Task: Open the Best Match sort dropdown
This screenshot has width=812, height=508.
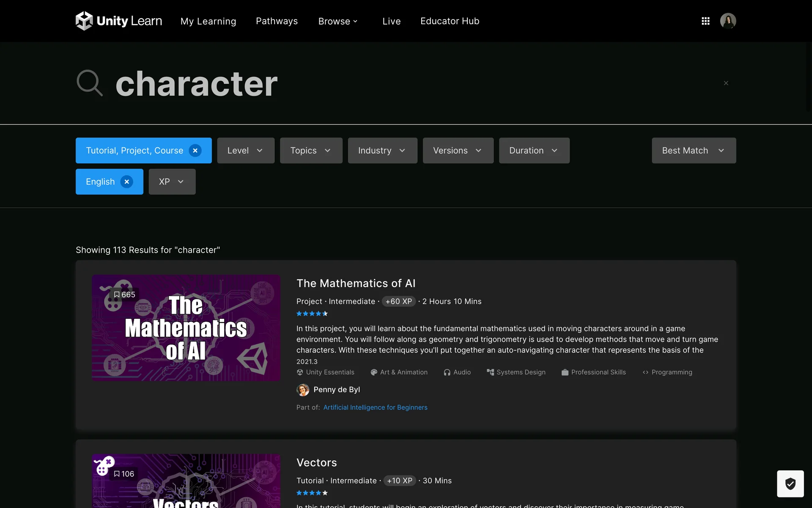Action: click(x=693, y=151)
